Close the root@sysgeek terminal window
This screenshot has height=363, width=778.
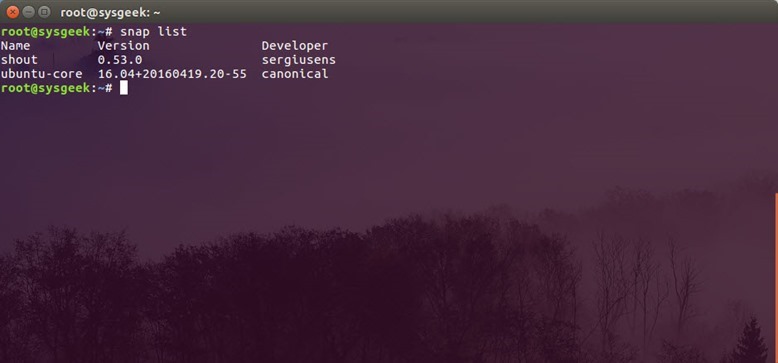point(12,12)
